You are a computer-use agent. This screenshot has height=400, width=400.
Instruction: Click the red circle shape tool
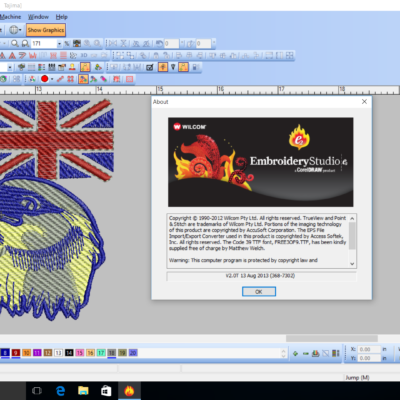45,79
